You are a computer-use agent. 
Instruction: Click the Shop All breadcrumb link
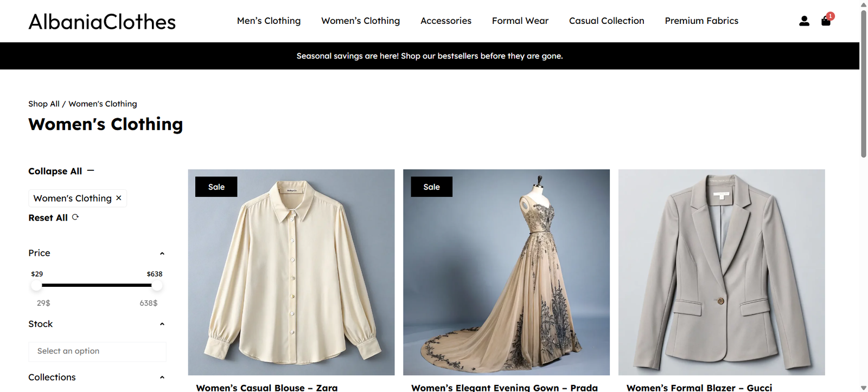(x=44, y=104)
